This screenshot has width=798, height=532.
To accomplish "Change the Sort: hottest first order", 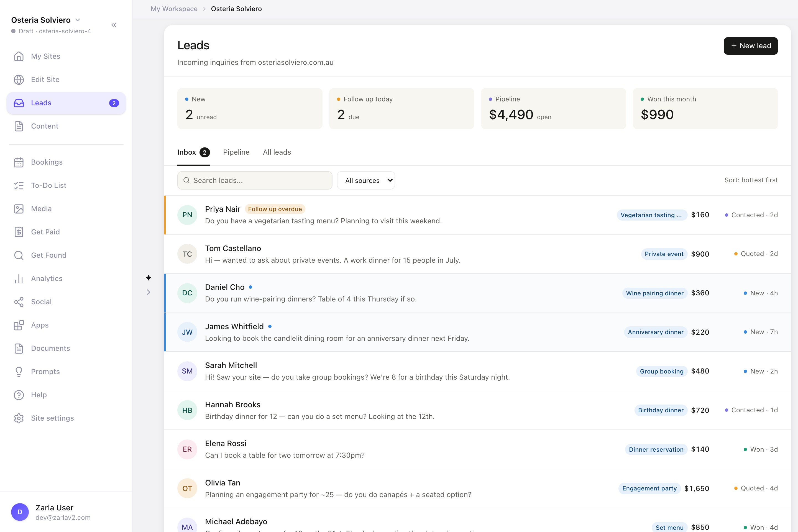I will 751,180.
